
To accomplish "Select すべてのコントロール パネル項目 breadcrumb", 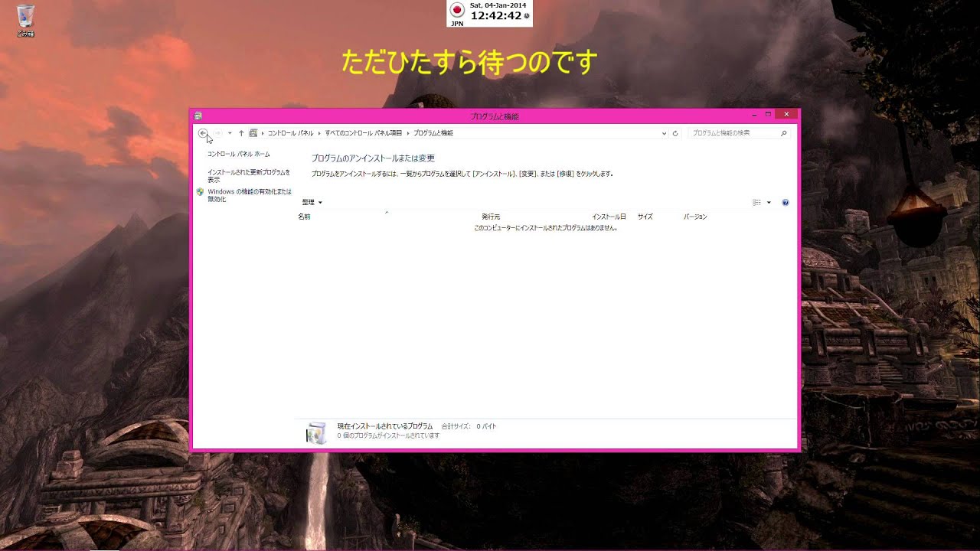I will click(363, 133).
